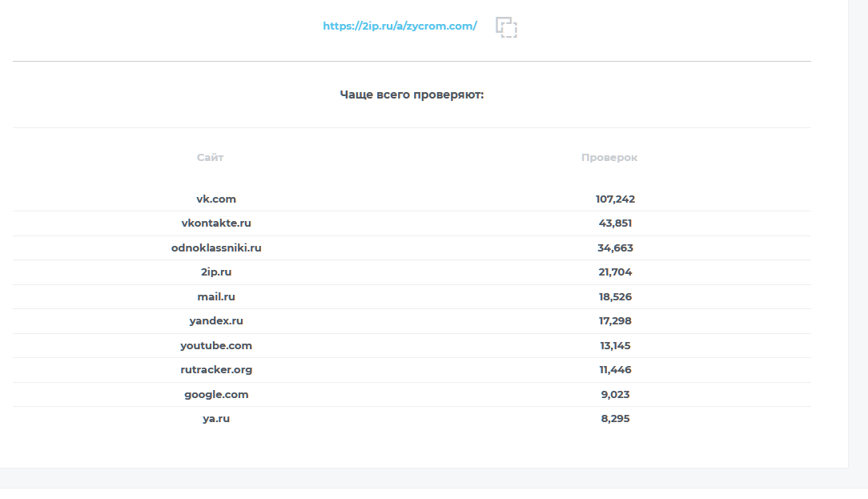868x499 pixels.
Task: Click the 21,704 count for 2ip.ru
Action: (615, 272)
